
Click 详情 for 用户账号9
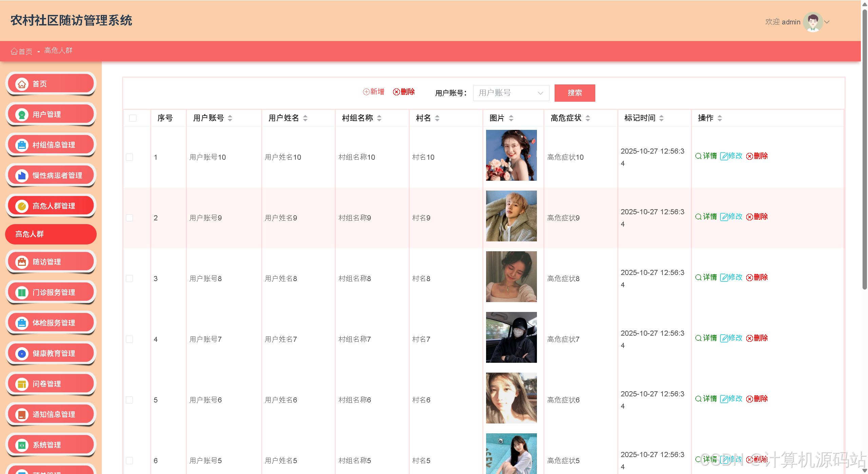pyautogui.click(x=706, y=217)
